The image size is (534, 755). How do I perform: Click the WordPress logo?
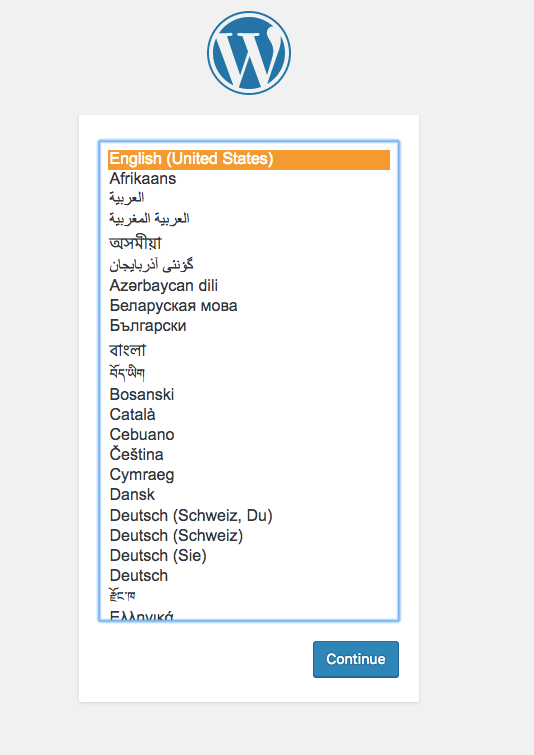[x=249, y=53]
